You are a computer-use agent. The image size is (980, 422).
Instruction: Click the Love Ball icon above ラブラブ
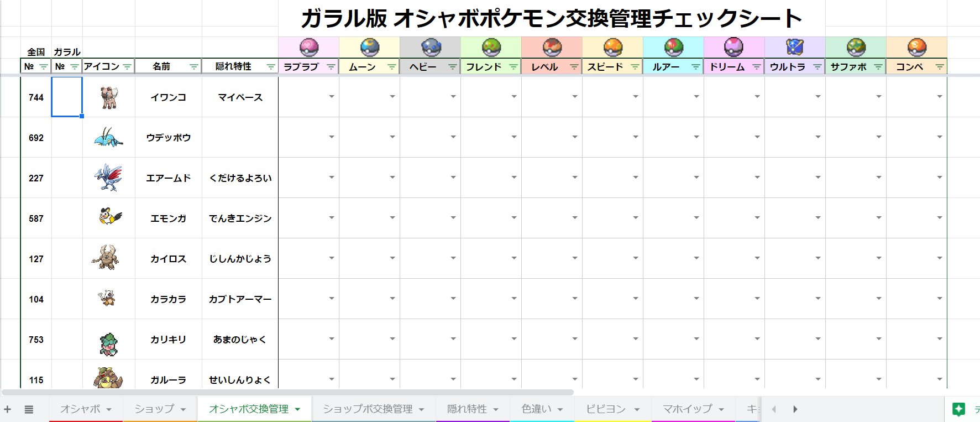[309, 47]
